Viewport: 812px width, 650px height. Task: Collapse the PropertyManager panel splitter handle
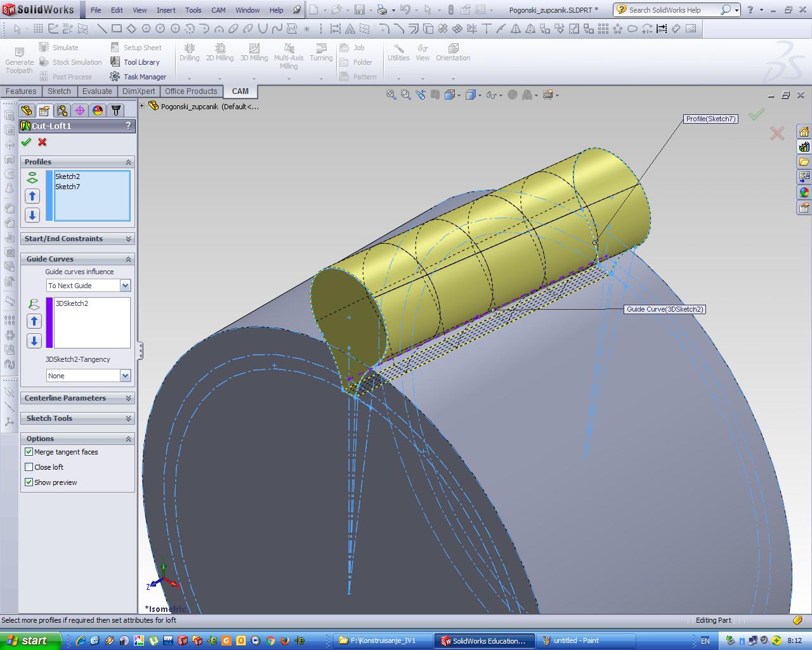tap(140, 350)
